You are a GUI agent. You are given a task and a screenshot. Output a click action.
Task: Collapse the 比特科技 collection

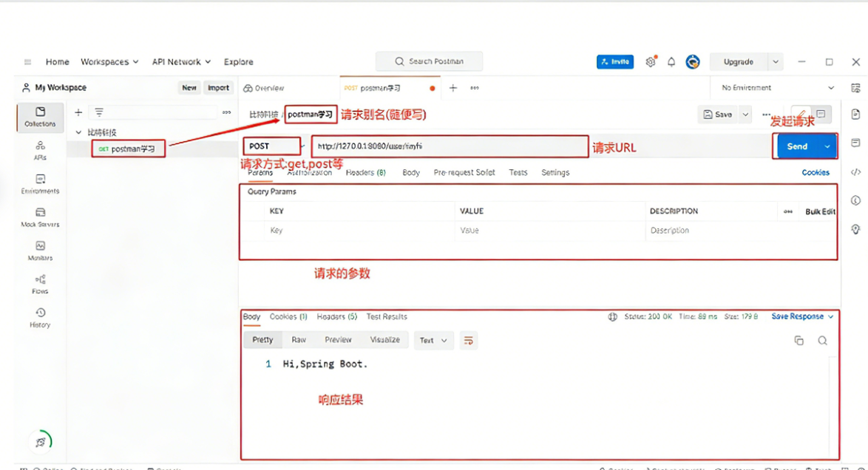tap(78, 132)
